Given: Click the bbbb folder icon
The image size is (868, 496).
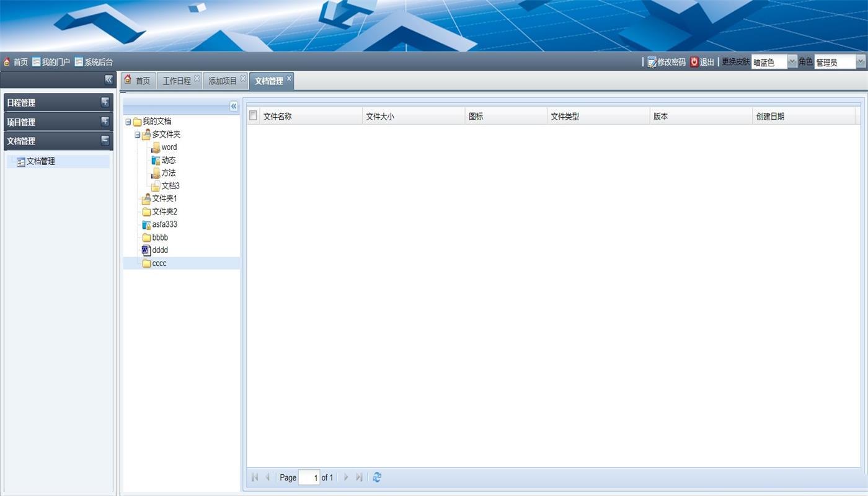Looking at the screenshot, I should coord(146,238).
